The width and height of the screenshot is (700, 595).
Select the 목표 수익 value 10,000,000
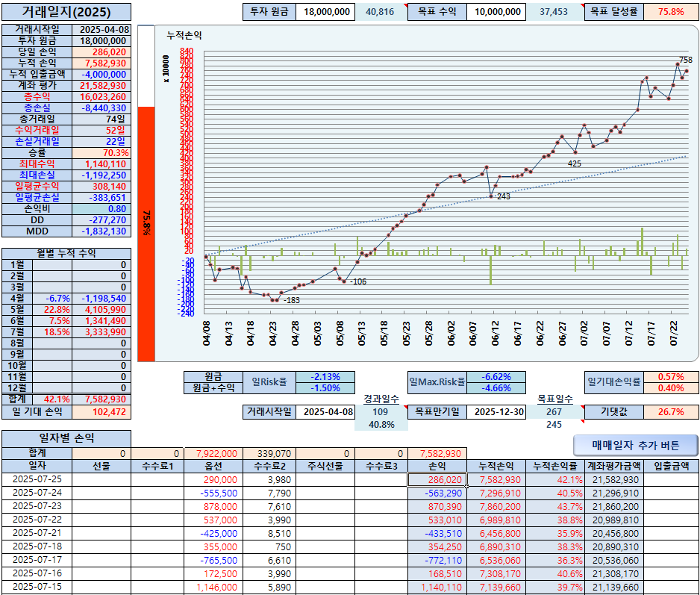click(x=496, y=12)
